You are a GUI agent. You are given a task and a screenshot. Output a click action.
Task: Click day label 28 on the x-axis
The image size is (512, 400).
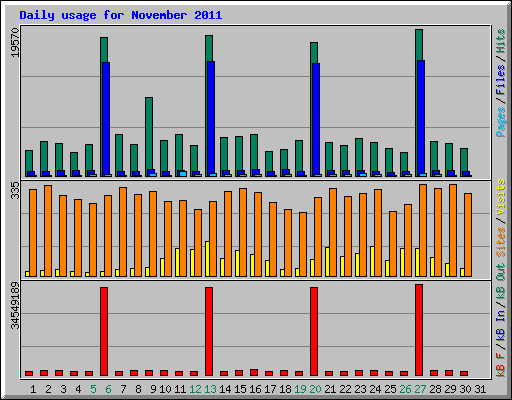[435, 389]
